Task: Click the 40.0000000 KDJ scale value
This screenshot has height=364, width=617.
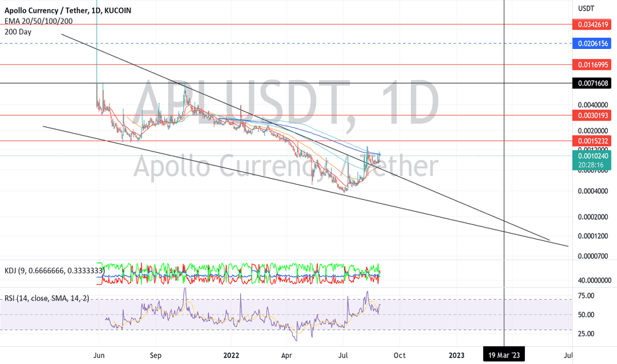Action: pyautogui.click(x=594, y=280)
